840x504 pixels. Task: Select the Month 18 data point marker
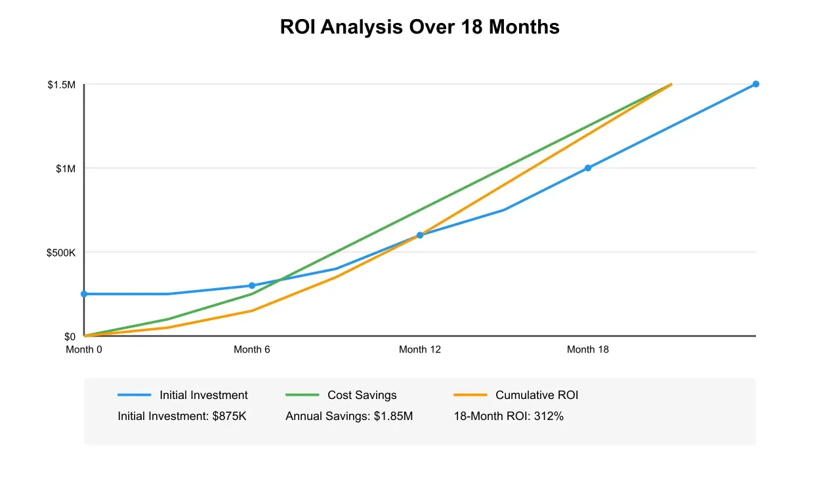587,167
